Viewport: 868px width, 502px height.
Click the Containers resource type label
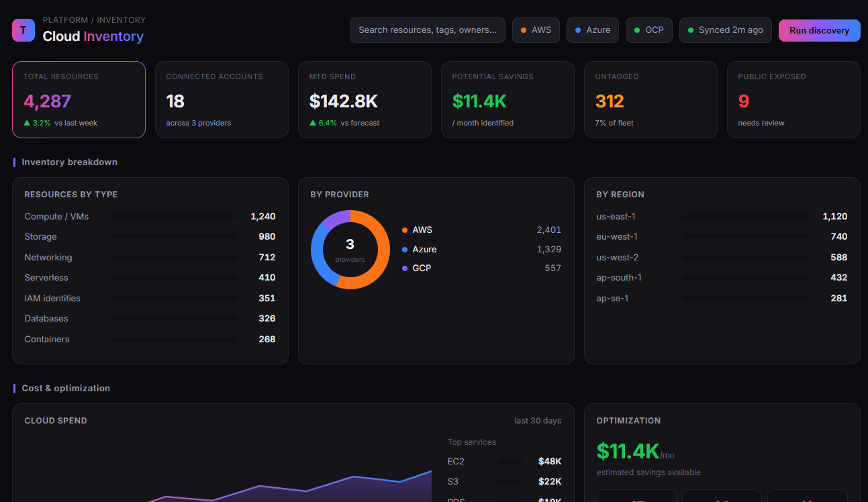(47, 339)
